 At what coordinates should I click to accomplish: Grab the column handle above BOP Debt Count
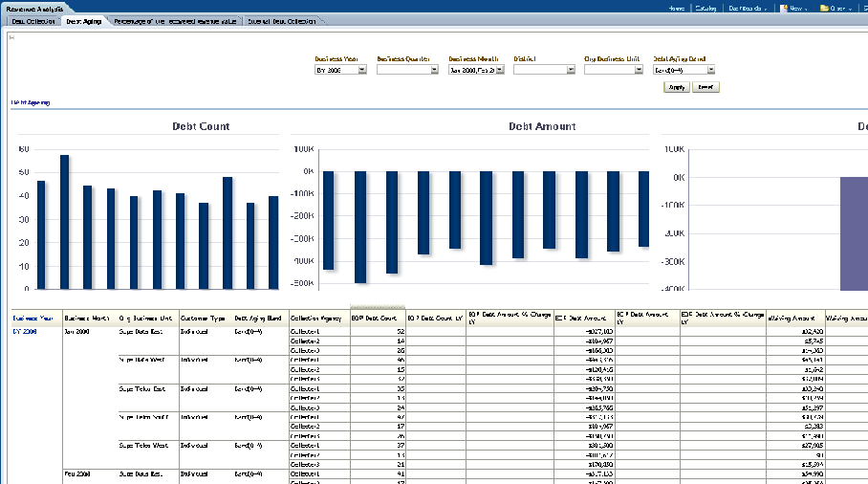378,307
